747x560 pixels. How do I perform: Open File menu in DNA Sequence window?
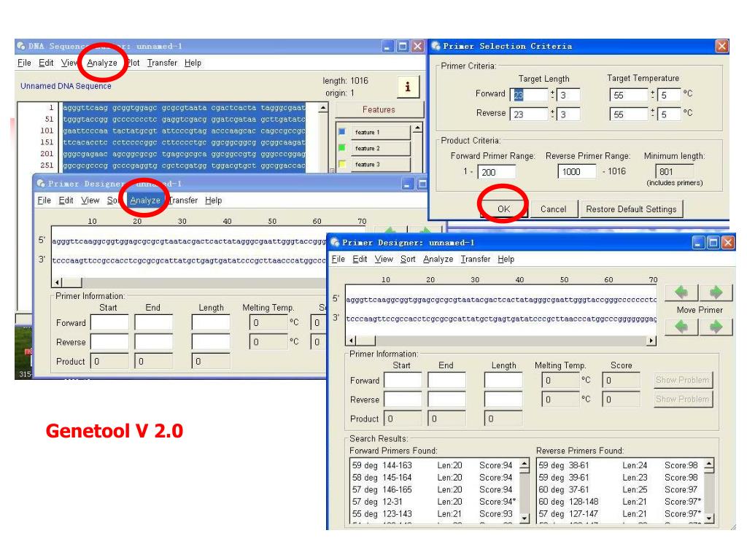[x=24, y=63]
